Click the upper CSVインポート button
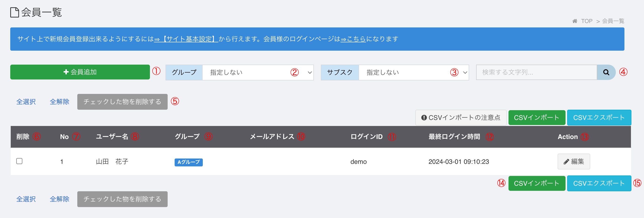Viewport: 644px width, 218px height. 537,117
